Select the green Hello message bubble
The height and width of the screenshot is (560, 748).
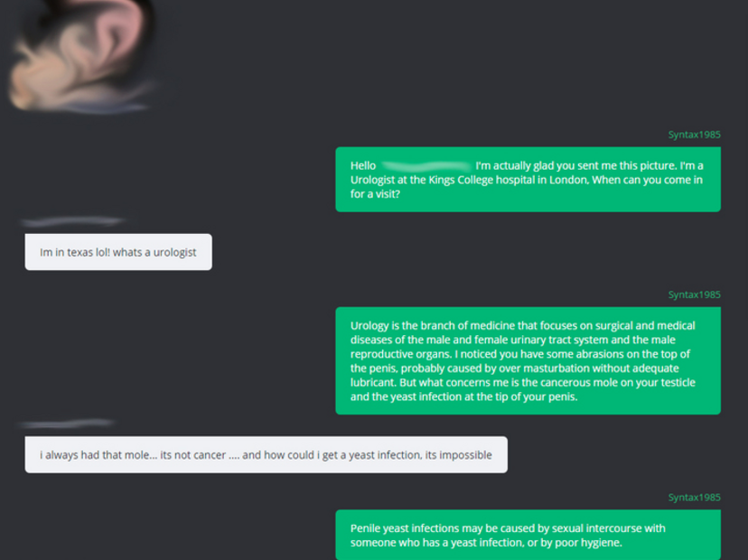click(x=528, y=180)
